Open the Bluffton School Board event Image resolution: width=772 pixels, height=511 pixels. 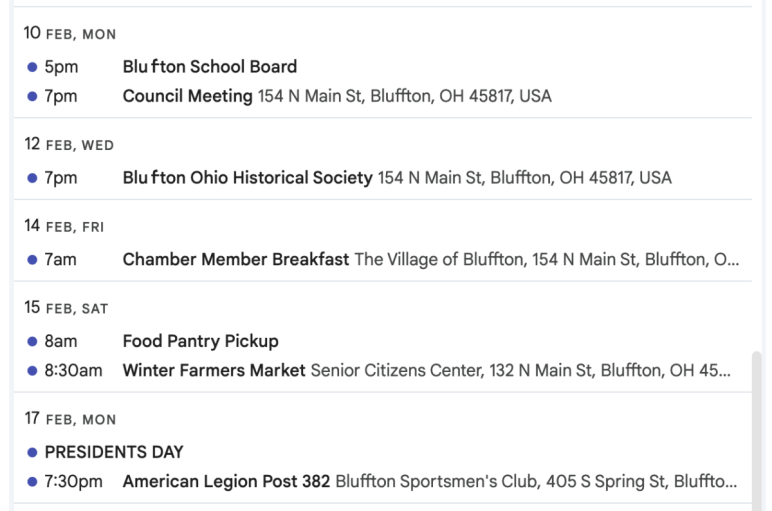click(x=210, y=66)
